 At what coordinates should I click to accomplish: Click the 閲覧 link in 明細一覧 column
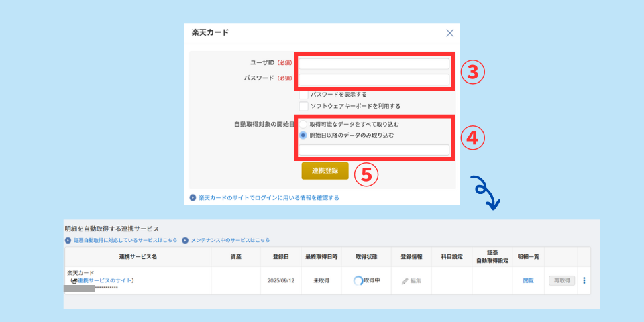(528, 281)
